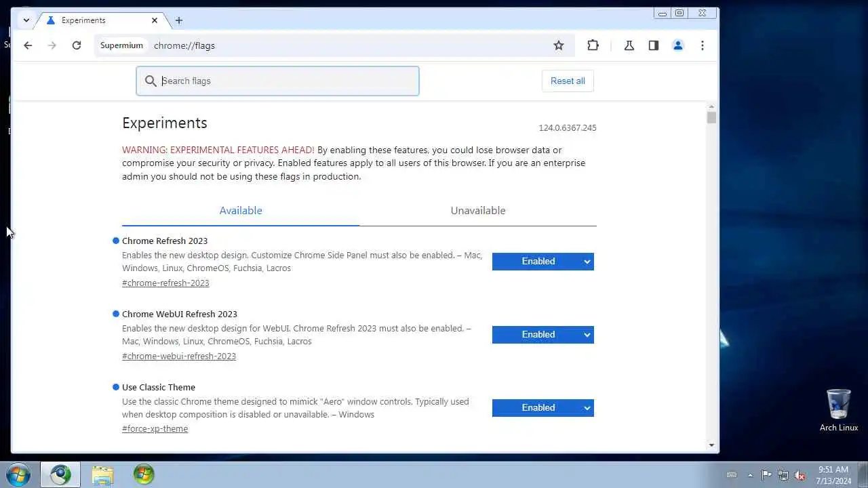Screen dimensions: 868x488
Task: Open the tab search chevron button
Action: coord(26,20)
